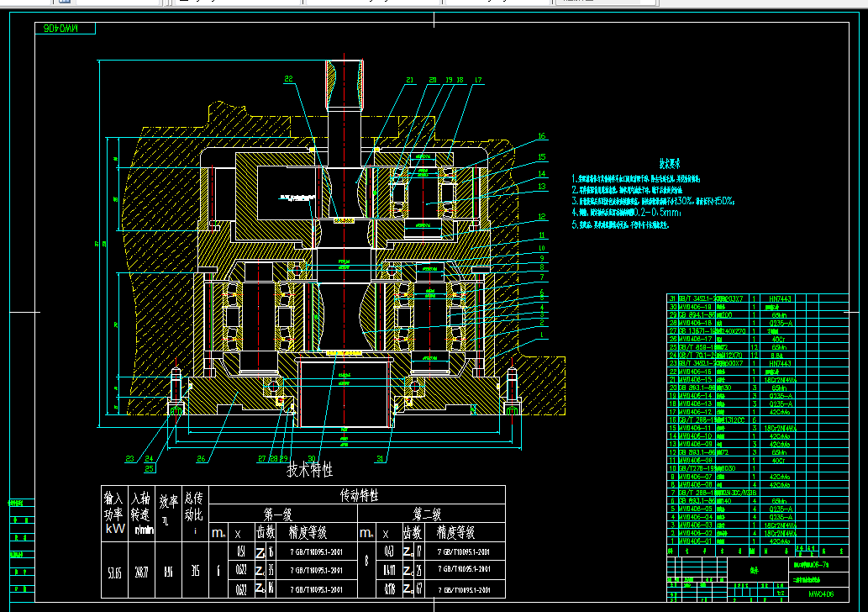Select the GB 13871 standard in row 27
The width and height of the screenshot is (868, 612).
click(697, 331)
